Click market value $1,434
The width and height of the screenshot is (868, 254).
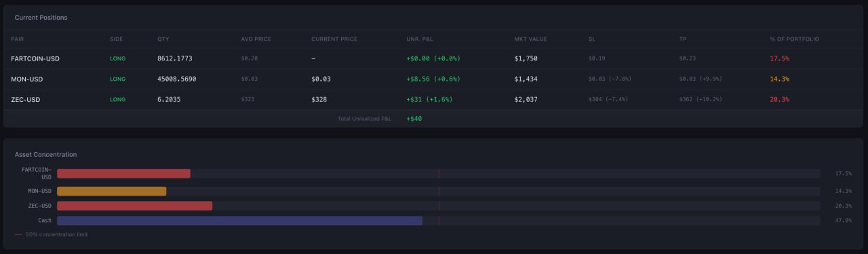526,79
